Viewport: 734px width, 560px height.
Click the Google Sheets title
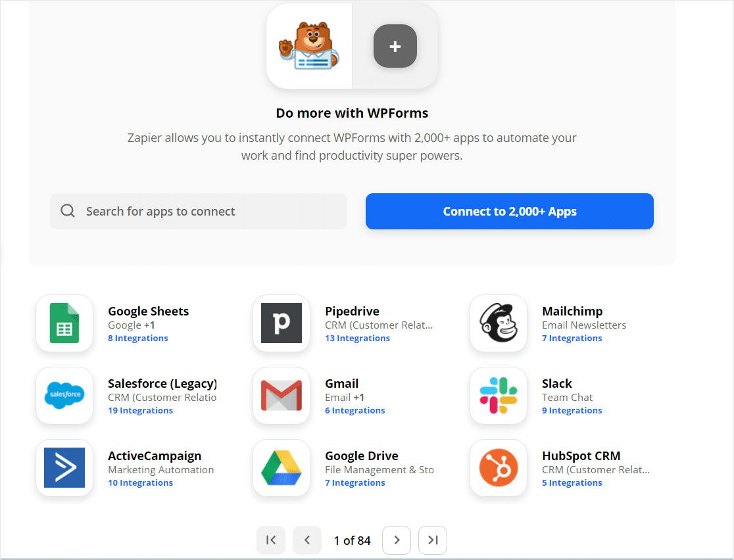tap(149, 312)
